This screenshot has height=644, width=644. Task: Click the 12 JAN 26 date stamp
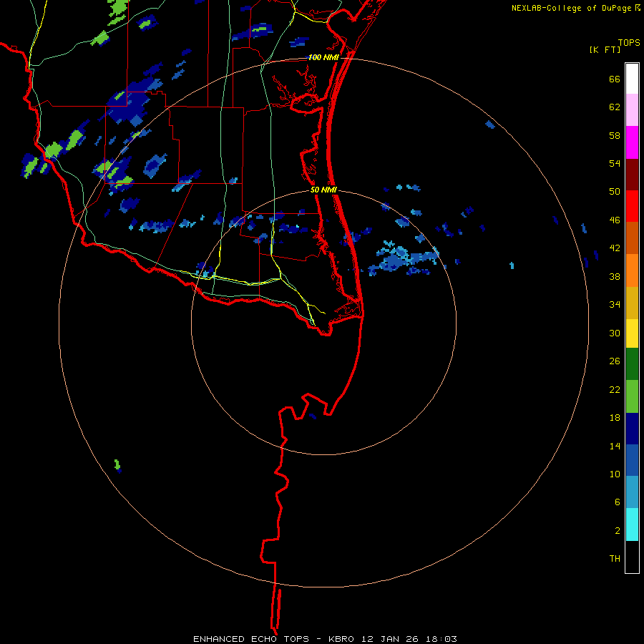[x=389, y=639]
